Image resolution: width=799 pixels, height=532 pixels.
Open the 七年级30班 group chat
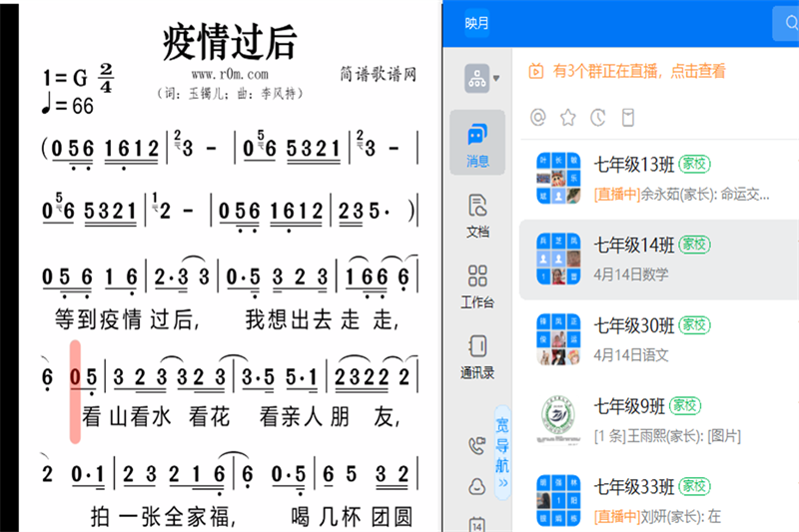659,338
